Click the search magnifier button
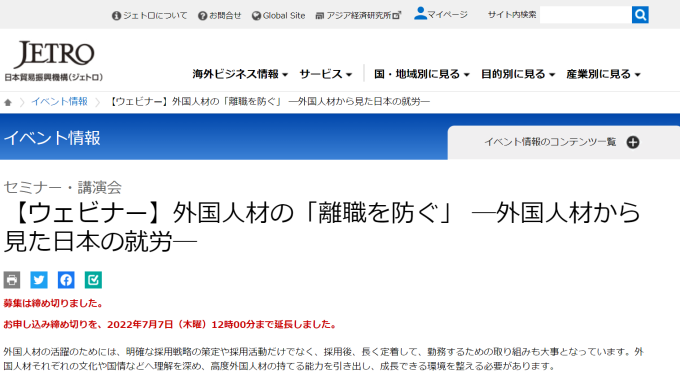Image resolution: width=680 pixels, height=380 pixels. (x=640, y=15)
